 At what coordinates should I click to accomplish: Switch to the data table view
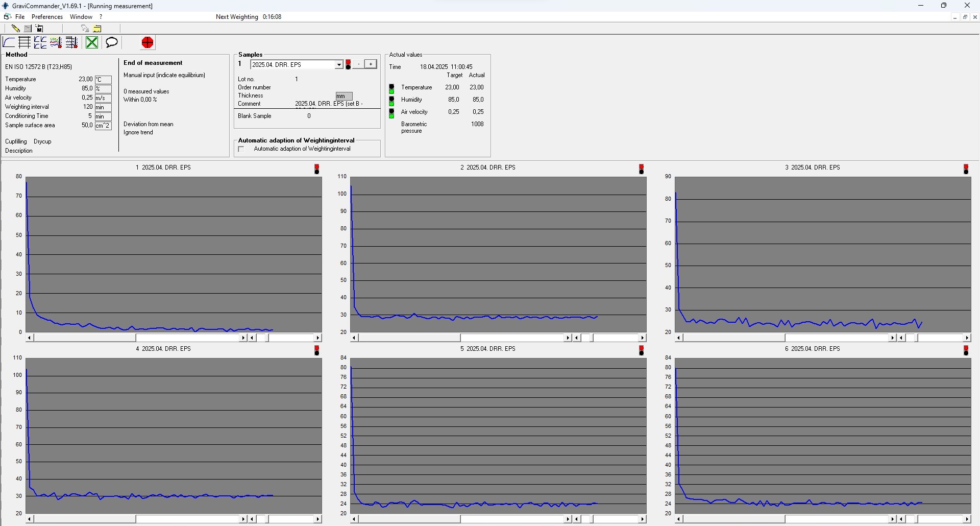[x=24, y=42]
